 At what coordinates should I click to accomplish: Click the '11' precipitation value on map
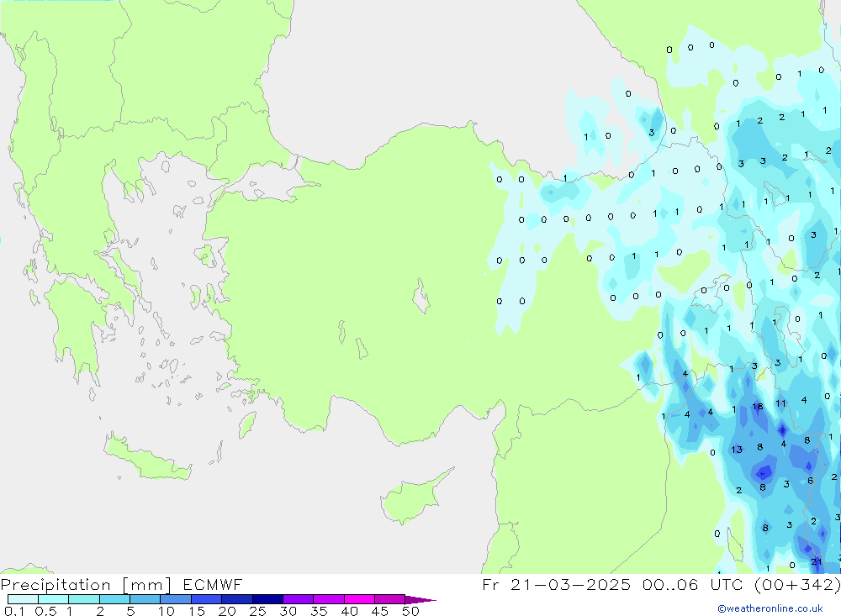click(x=780, y=403)
